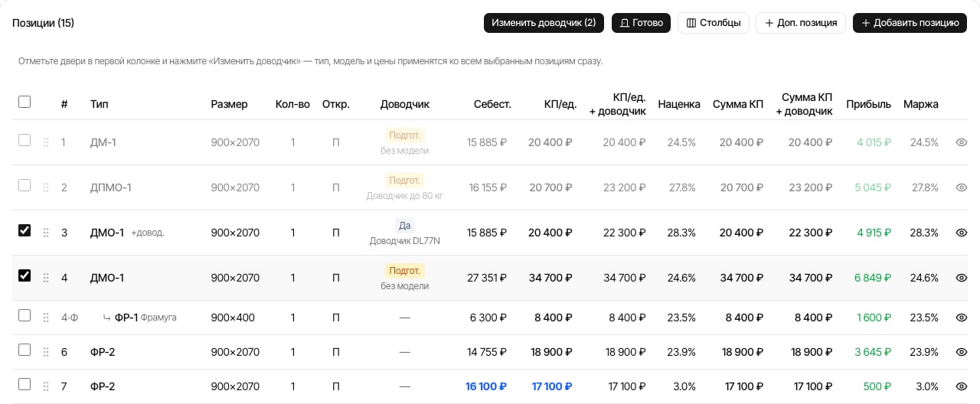Screen dimensions: 980x404
Task: Toggle the eye icon for row 1 ДМ-1
Action: point(962,142)
